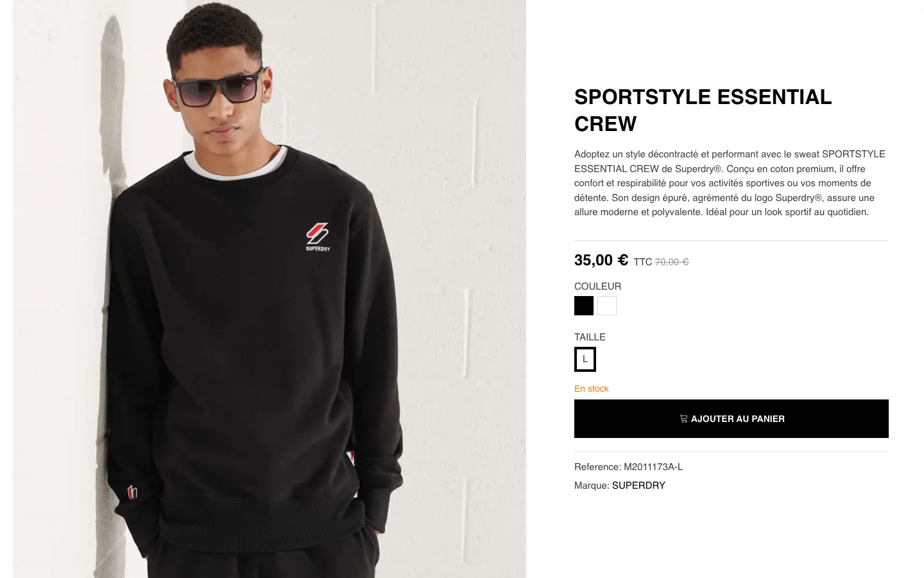Viewport: 924px width, 578px height.
Task: Choose the white color swatch
Action: tap(607, 306)
